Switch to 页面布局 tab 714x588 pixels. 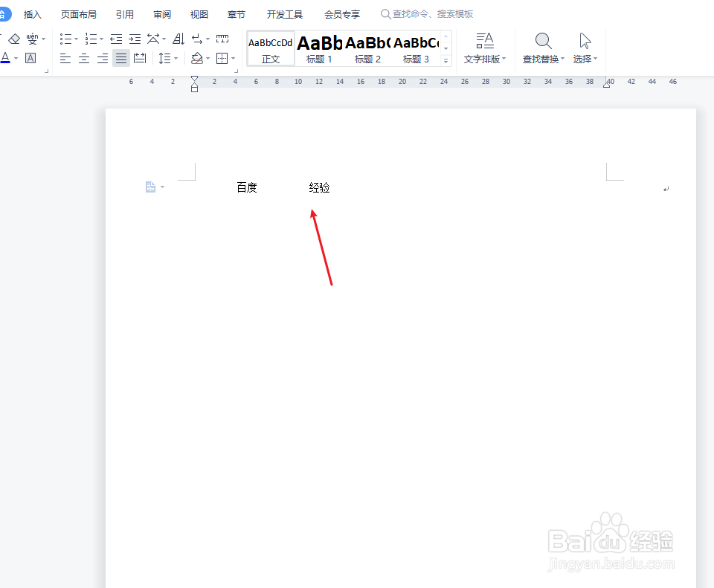click(78, 15)
